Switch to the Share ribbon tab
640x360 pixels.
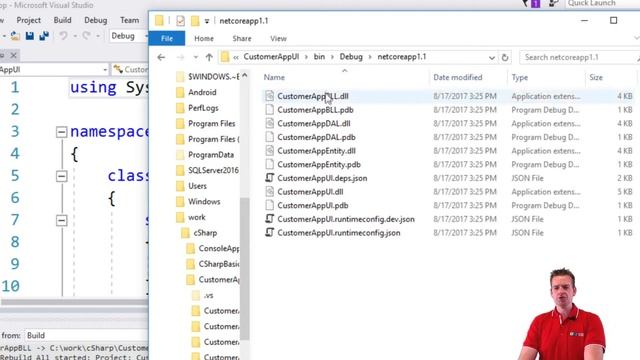pyautogui.click(x=242, y=38)
